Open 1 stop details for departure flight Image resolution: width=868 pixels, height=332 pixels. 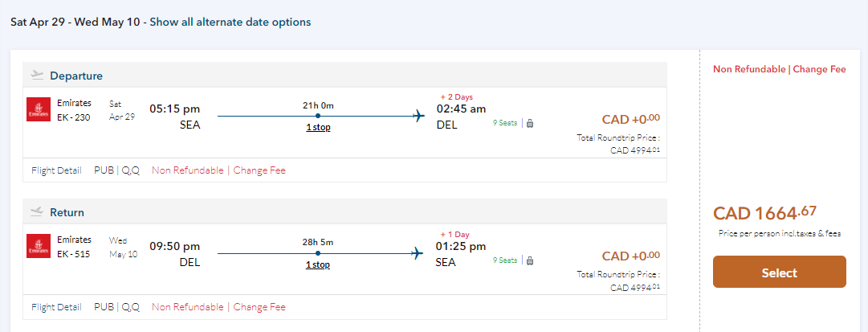pyautogui.click(x=318, y=128)
